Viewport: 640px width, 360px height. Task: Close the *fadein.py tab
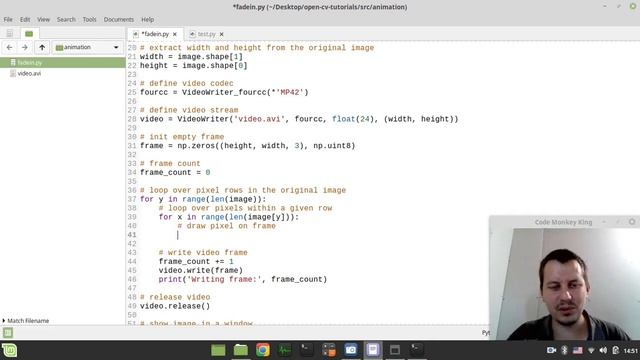pos(175,34)
